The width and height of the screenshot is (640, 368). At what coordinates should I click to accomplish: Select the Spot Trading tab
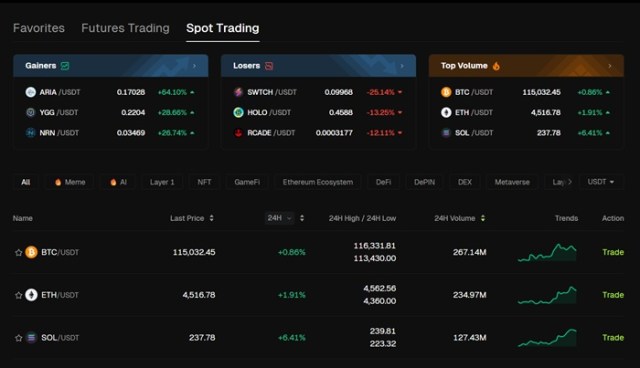[222, 28]
